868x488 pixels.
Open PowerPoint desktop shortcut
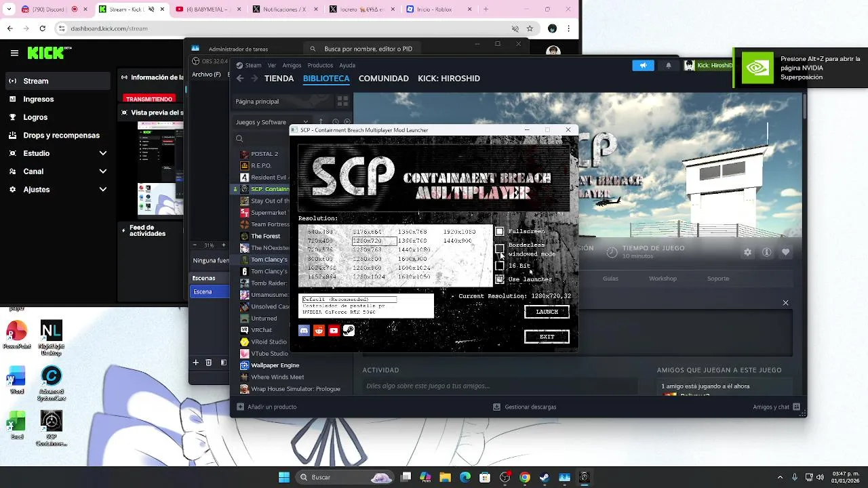(16, 335)
